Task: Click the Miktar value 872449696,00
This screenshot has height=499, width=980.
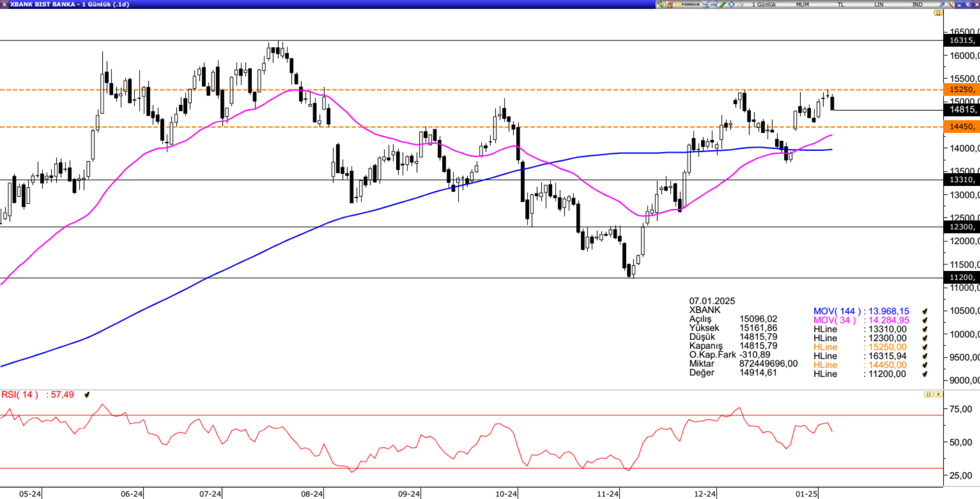Action: pyautogui.click(x=768, y=364)
